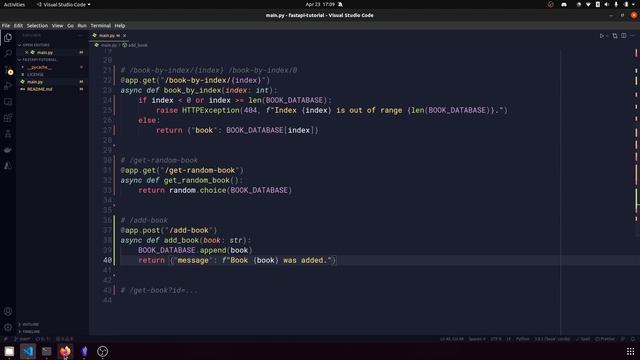The width and height of the screenshot is (640, 360).
Task: Close main.py in Open Editors list
Action: point(27,53)
